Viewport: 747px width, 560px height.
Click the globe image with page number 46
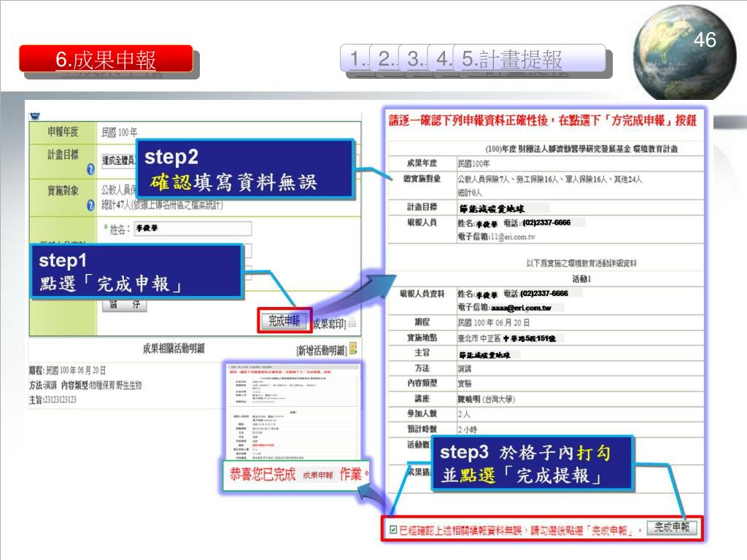click(684, 53)
